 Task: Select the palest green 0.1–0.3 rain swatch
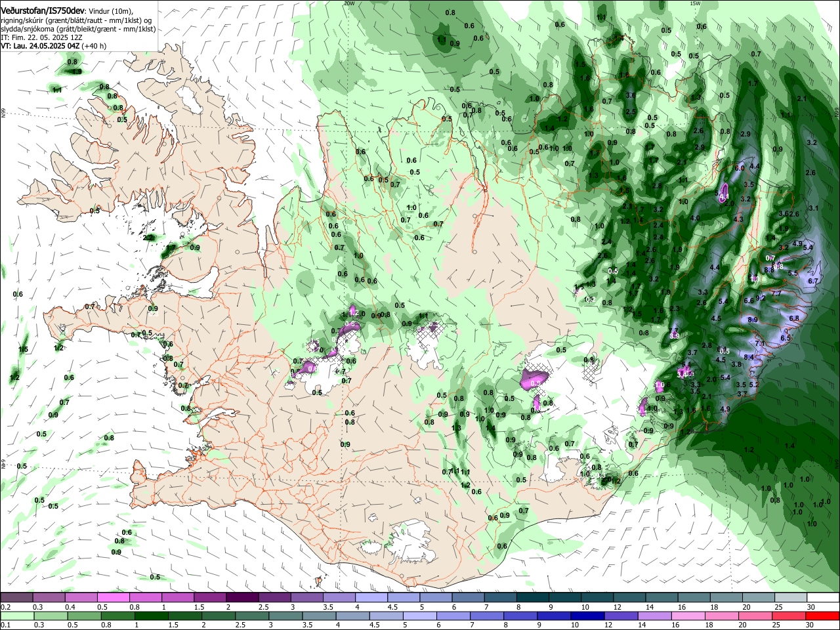click(17, 616)
